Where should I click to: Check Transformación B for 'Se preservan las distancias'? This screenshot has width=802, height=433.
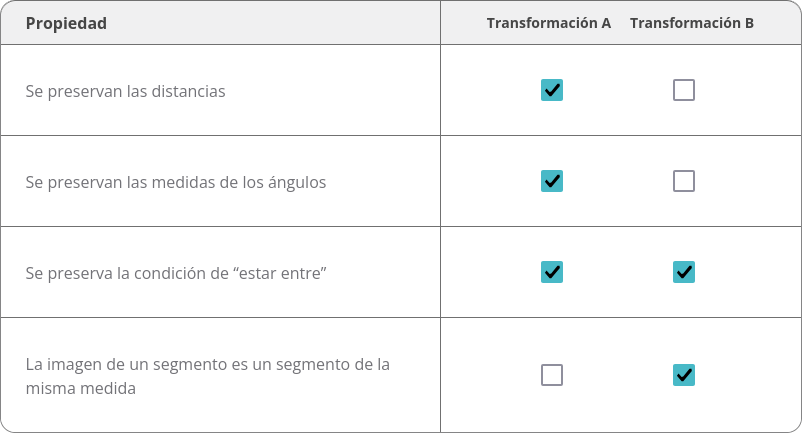[684, 90]
